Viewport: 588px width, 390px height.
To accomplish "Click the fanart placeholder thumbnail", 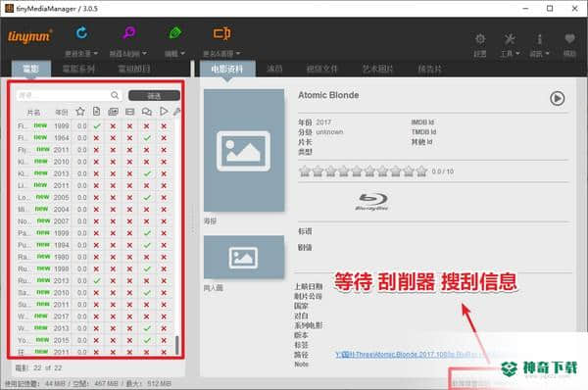I will [244, 258].
